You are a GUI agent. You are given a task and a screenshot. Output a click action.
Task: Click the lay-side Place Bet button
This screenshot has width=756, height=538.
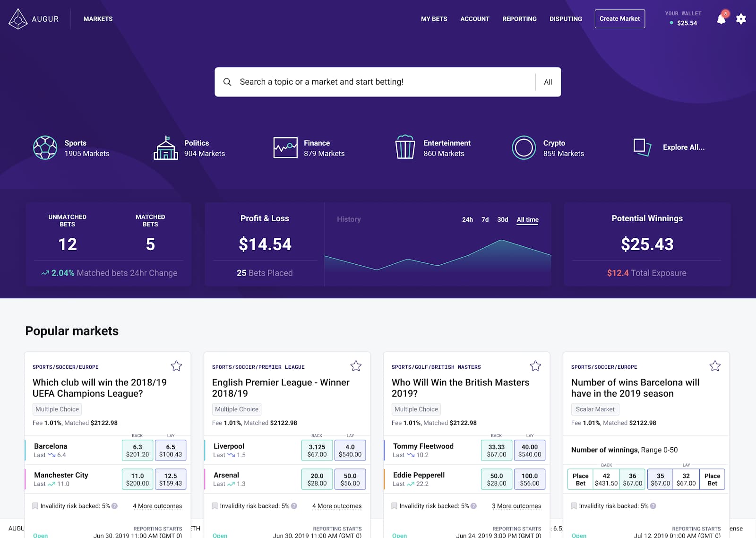(712, 479)
